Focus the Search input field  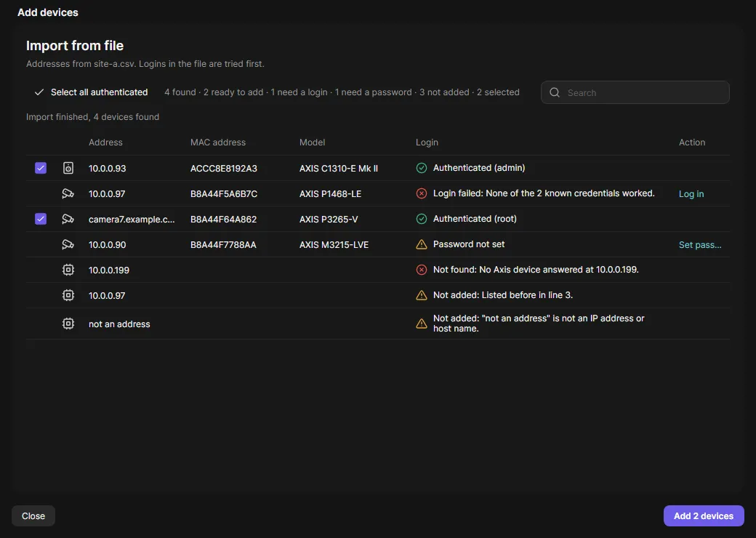pos(635,92)
